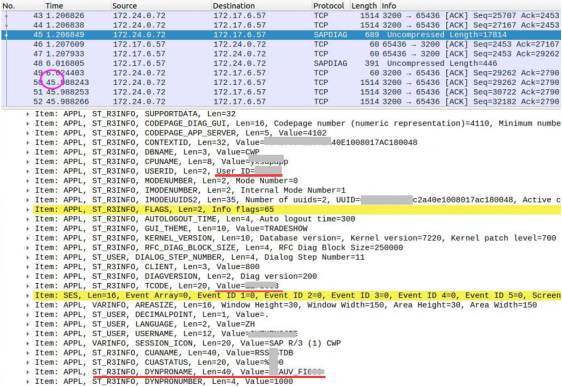Viewport: 562px width, 387px height.
Task: Select SAPDIAG packet 48 with Length=446
Action: (281, 63)
